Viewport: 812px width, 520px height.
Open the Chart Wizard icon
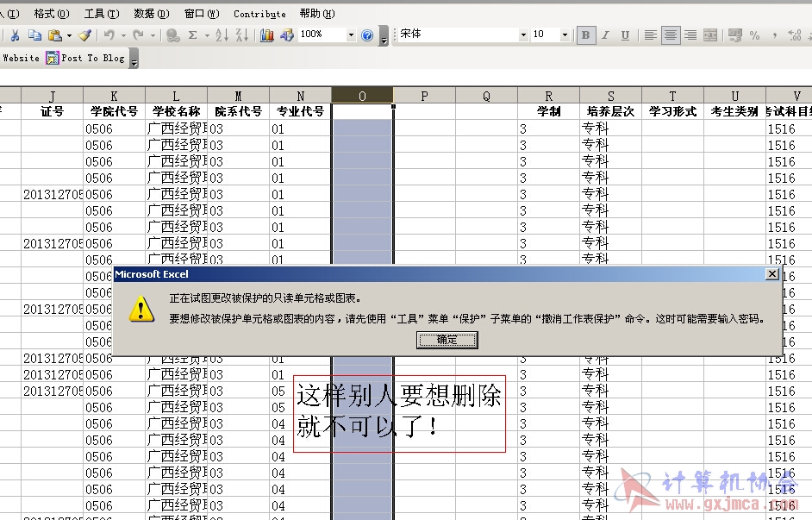pos(267,35)
